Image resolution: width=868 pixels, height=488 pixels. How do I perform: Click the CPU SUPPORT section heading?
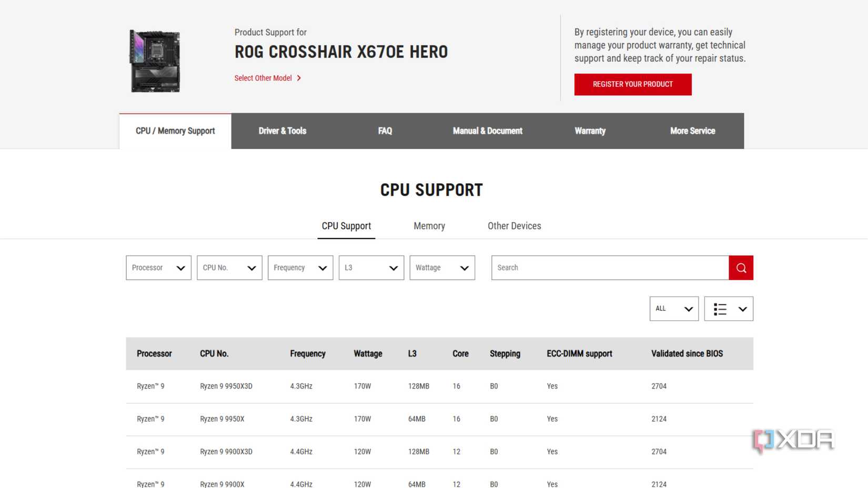431,190
